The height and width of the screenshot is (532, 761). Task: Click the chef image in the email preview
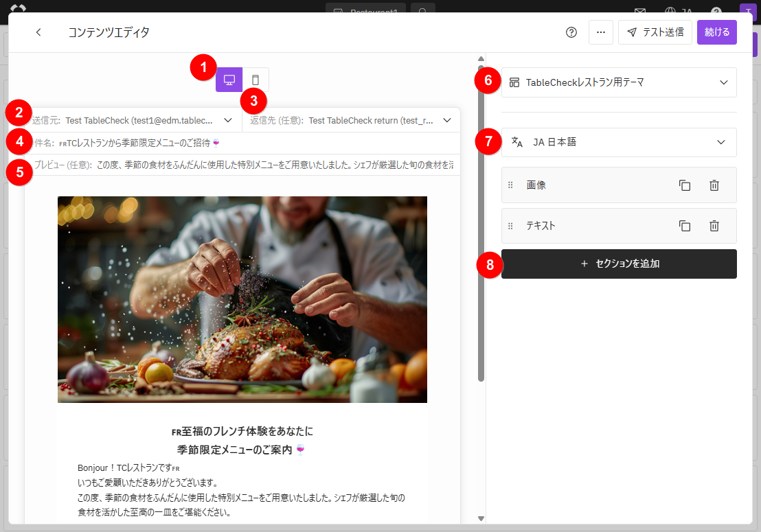tap(242, 299)
